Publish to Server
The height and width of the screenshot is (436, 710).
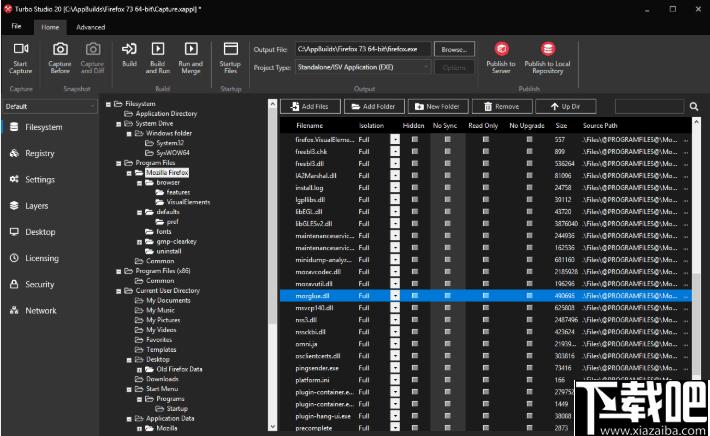[x=501, y=57]
